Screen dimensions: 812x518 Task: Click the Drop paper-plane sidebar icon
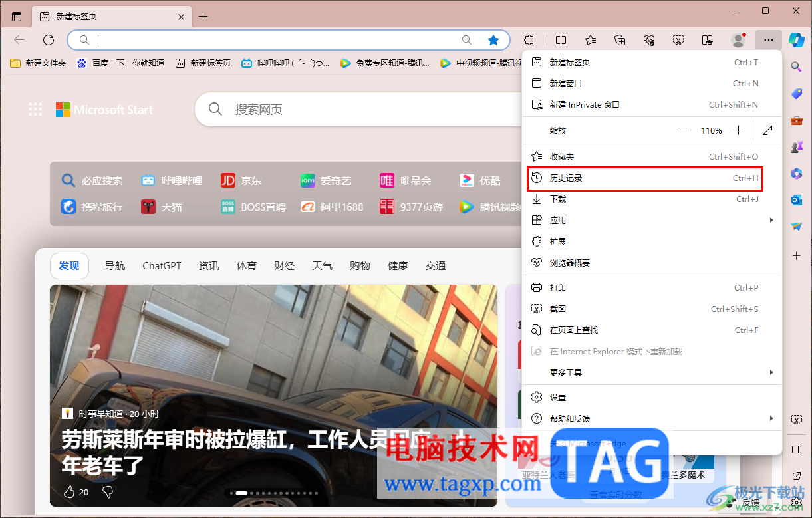796,226
